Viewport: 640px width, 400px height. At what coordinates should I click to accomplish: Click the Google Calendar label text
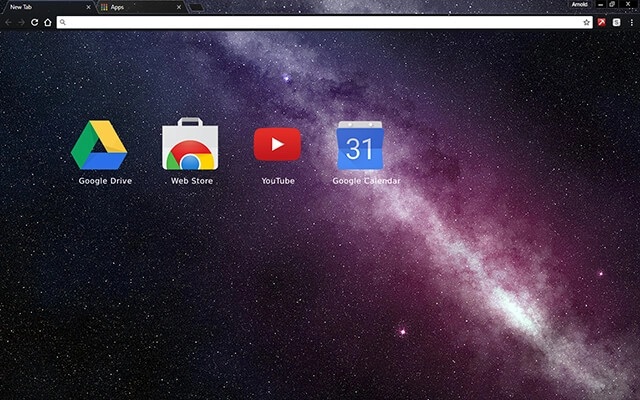point(366,181)
